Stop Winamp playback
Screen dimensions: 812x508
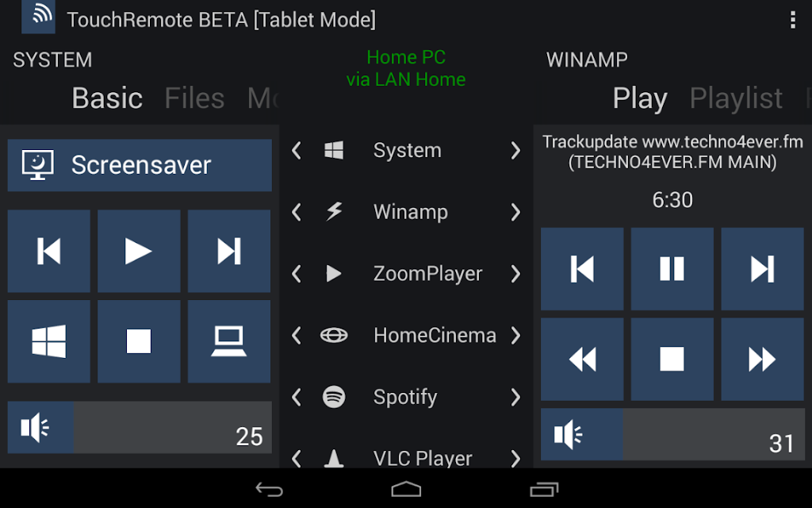pyautogui.click(x=672, y=359)
